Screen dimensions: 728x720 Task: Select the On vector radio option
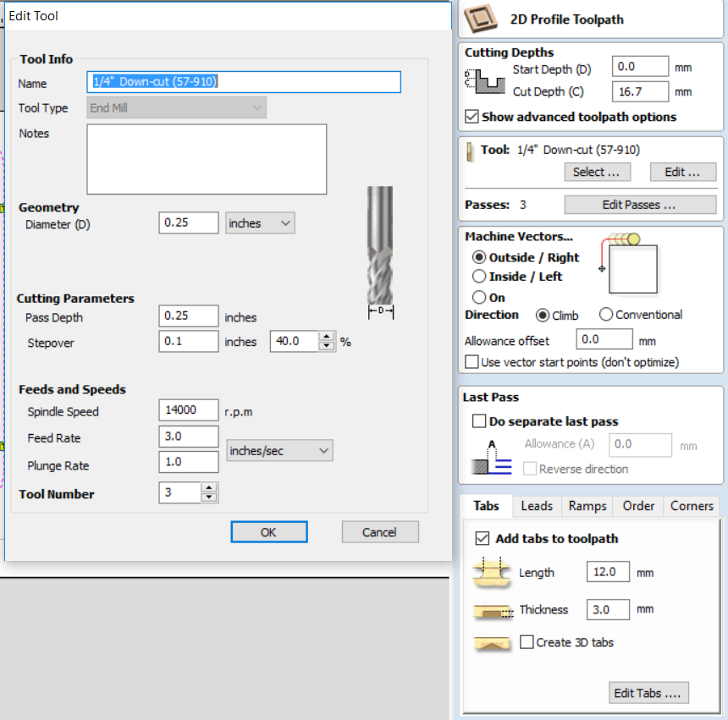coord(479,296)
